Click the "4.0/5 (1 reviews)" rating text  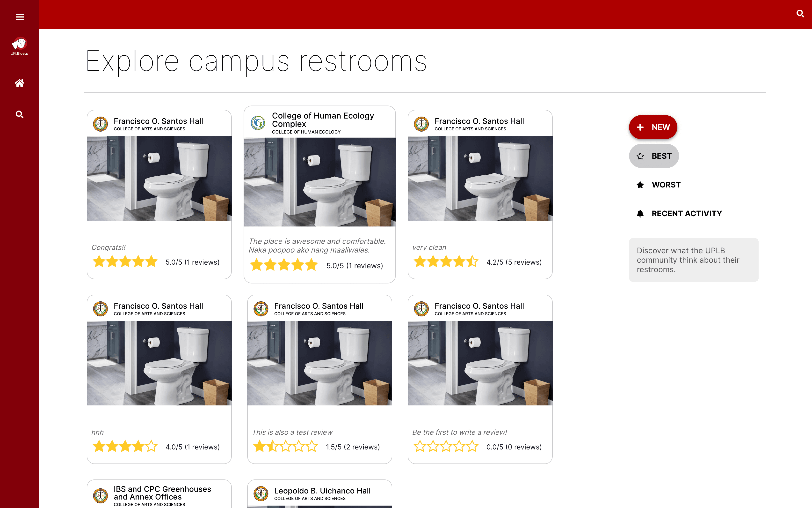(x=193, y=447)
